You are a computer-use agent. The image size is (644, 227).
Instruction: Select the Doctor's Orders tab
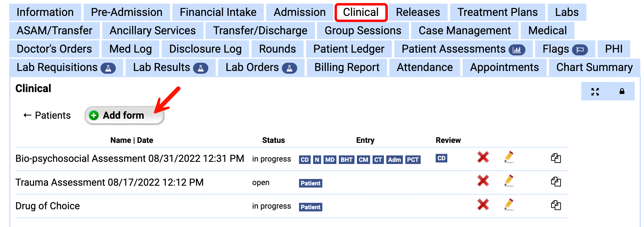click(x=54, y=49)
